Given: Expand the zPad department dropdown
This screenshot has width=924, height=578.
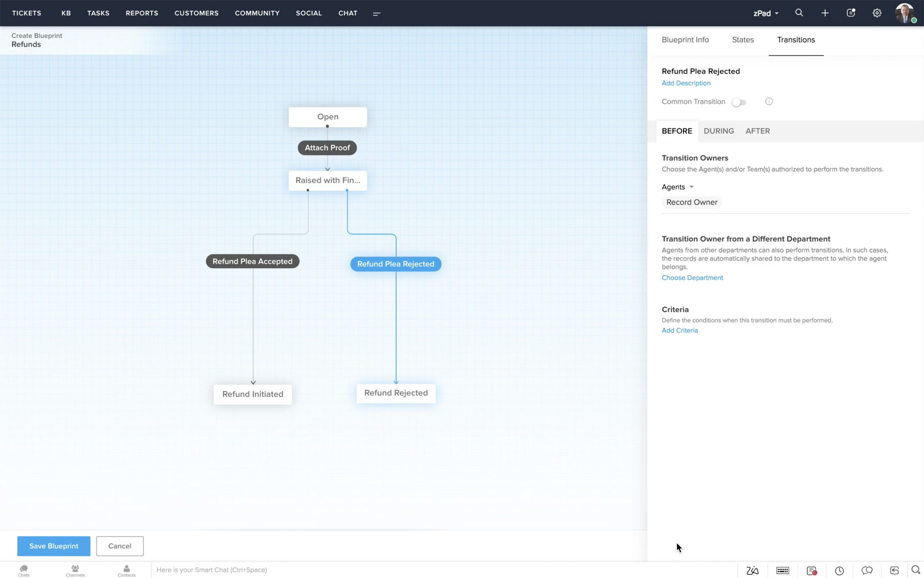Looking at the screenshot, I should click(x=766, y=13).
